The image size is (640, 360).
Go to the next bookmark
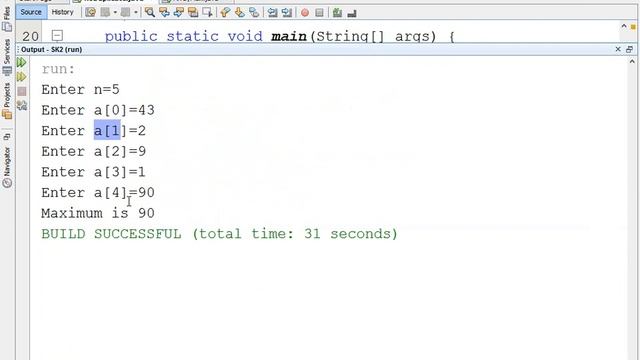coord(240,13)
